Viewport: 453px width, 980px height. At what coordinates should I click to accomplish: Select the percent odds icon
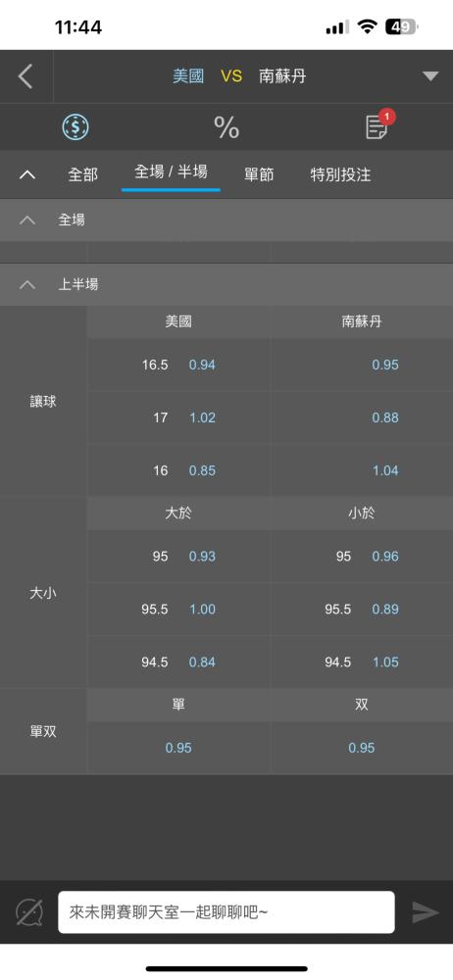(226, 126)
